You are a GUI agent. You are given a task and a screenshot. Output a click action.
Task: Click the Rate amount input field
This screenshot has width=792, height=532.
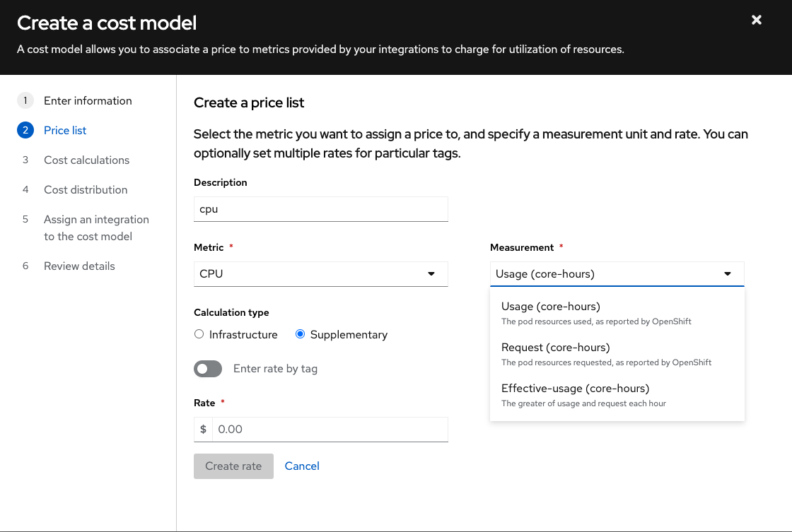click(x=330, y=430)
